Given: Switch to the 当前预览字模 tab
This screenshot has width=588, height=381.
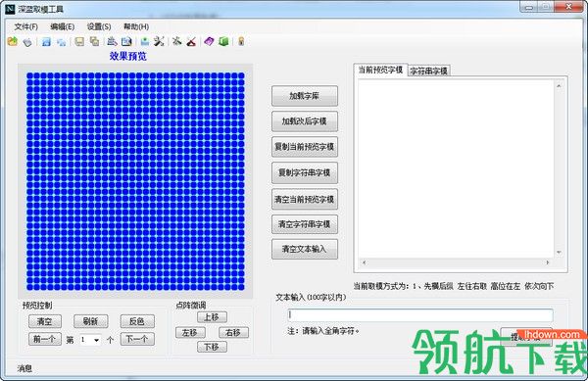Looking at the screenshot, I should pyautogui.click(x=380, y=70).
